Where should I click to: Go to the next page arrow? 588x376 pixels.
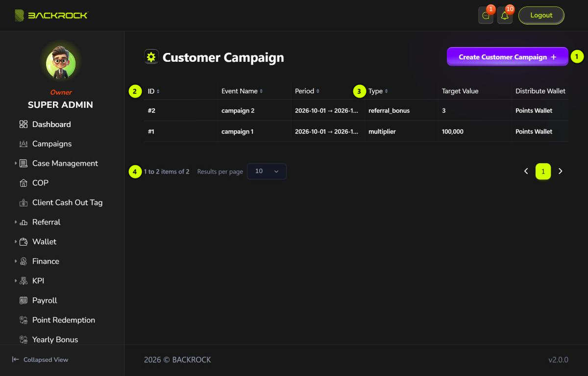(x=561, y=172)
